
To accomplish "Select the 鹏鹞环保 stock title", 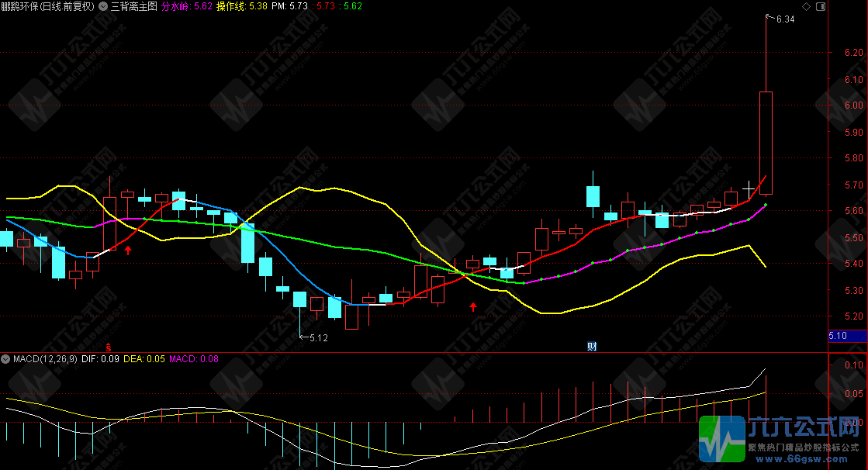I will tap(47, 6).
